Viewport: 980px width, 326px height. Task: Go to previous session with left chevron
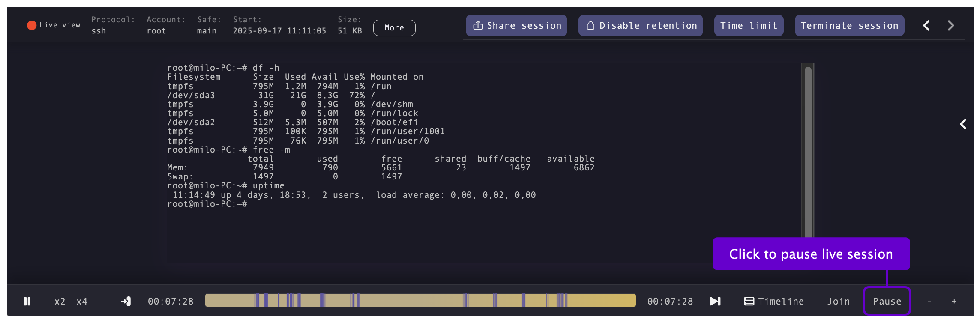click(x=926, y=26)
